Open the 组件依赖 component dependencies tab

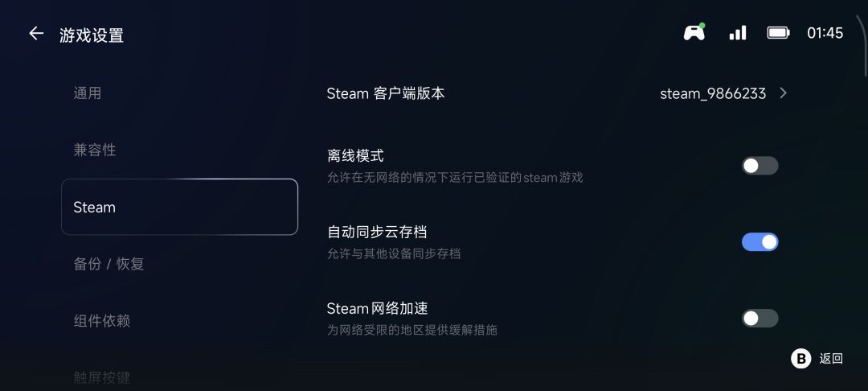point(102,321)
